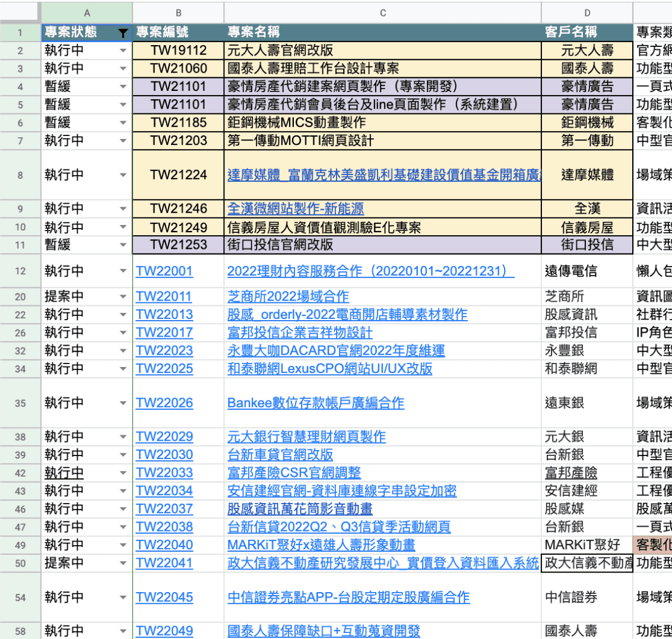Select client cell 遠傳電信
Viewport: 672px width, 639px height.
pyautogui.click(x=587, y=271)
